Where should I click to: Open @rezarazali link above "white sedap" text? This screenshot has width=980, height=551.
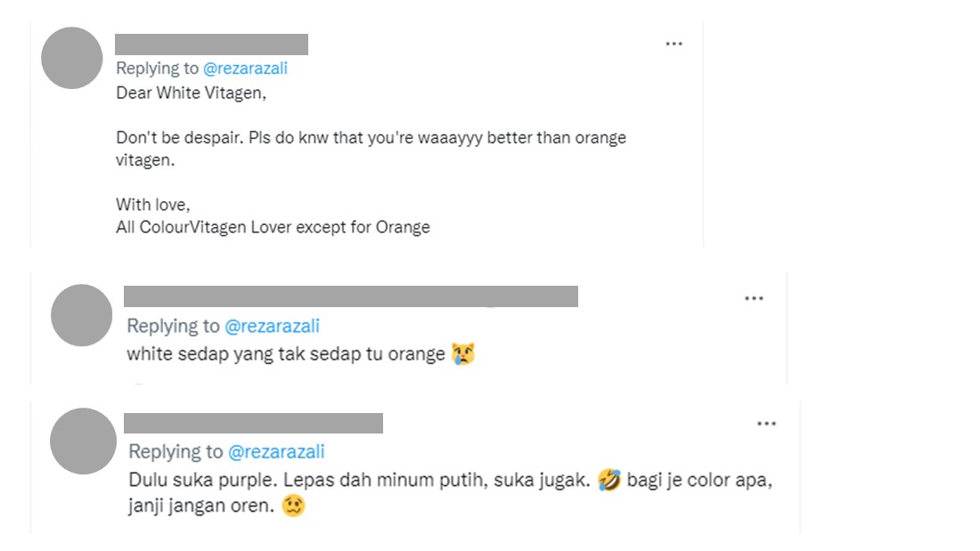pyautogui.click(x=272, y=327)
